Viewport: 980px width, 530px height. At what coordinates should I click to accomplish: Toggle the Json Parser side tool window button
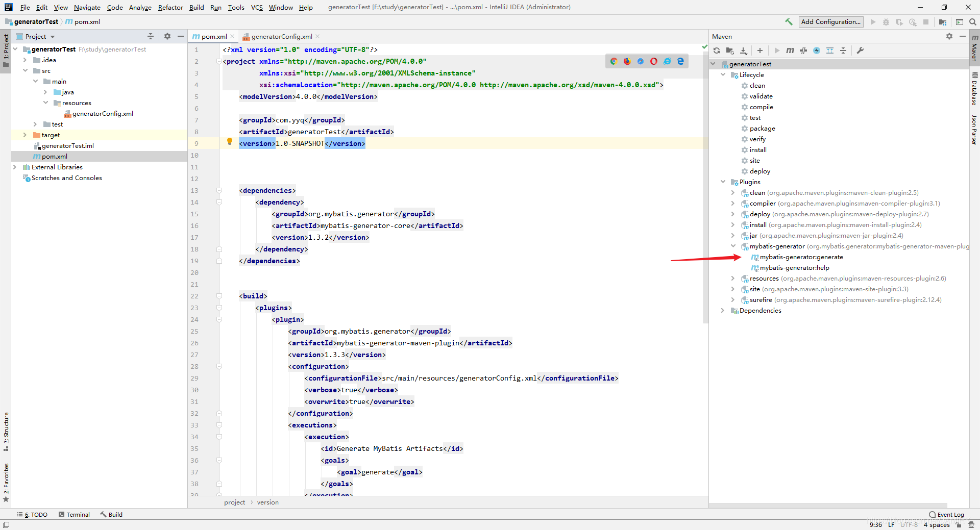click(x=974, y=129)
